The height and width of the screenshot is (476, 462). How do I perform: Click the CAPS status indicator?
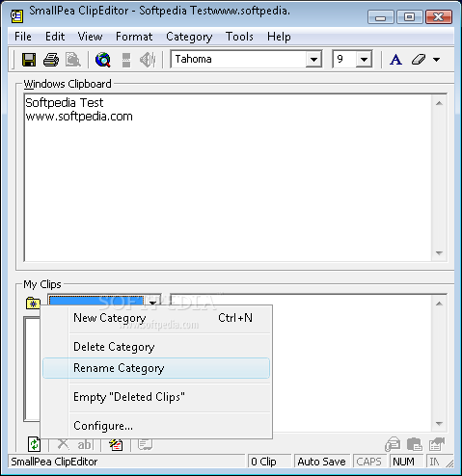[368, 462]
